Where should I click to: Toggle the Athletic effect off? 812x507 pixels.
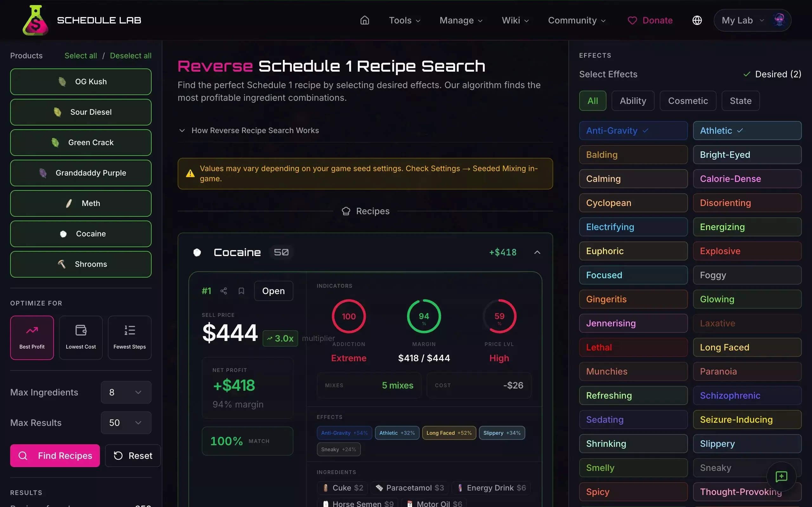(747, 131)
